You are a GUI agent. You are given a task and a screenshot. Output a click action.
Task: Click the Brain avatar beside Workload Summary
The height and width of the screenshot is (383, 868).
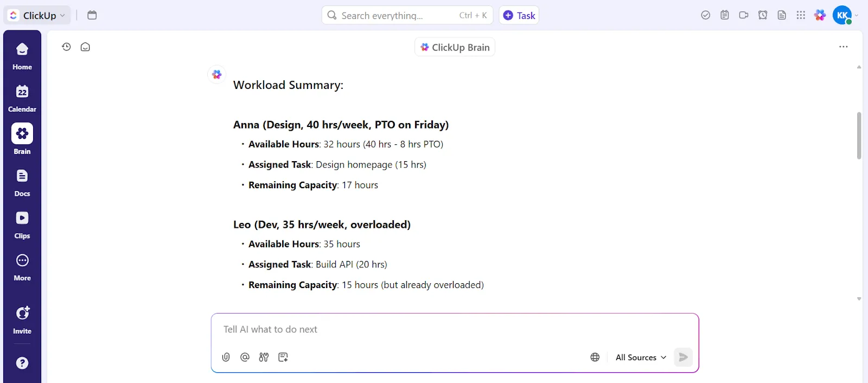point(217,74)
